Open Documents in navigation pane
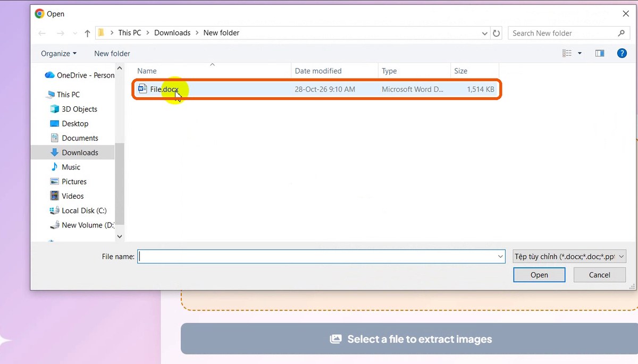Image resolution: width=638 pixels, height=364 pixels. pyautogui.click(x=74, y=138)
